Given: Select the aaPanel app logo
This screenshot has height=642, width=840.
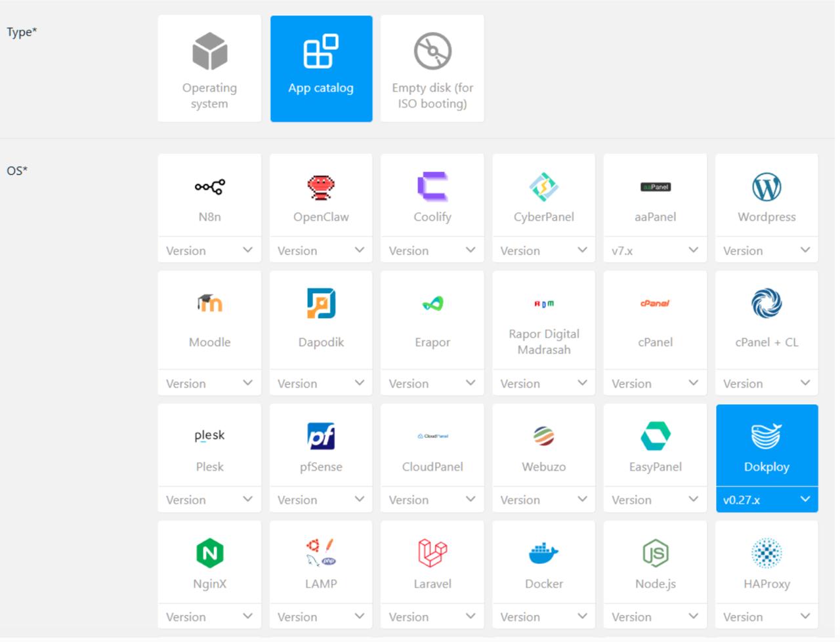Looking at the screenshot, I should pyautogui.click(x=655, y=187).
